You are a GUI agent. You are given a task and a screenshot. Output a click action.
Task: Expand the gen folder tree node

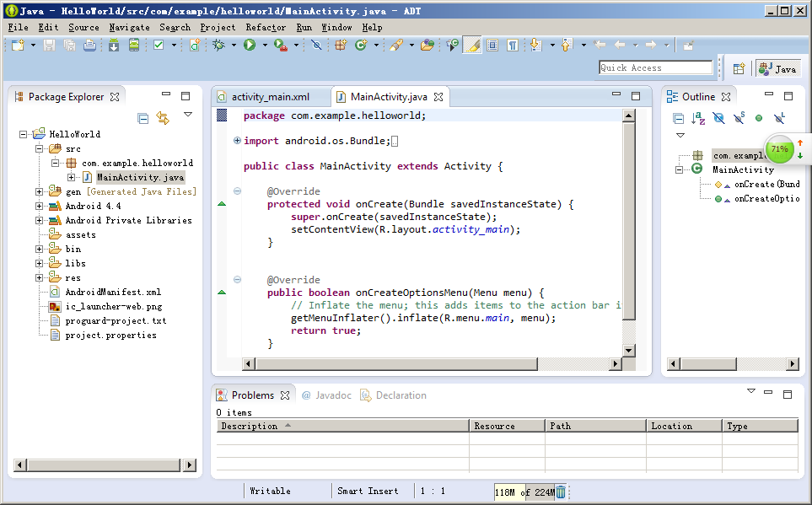[40, 191]
